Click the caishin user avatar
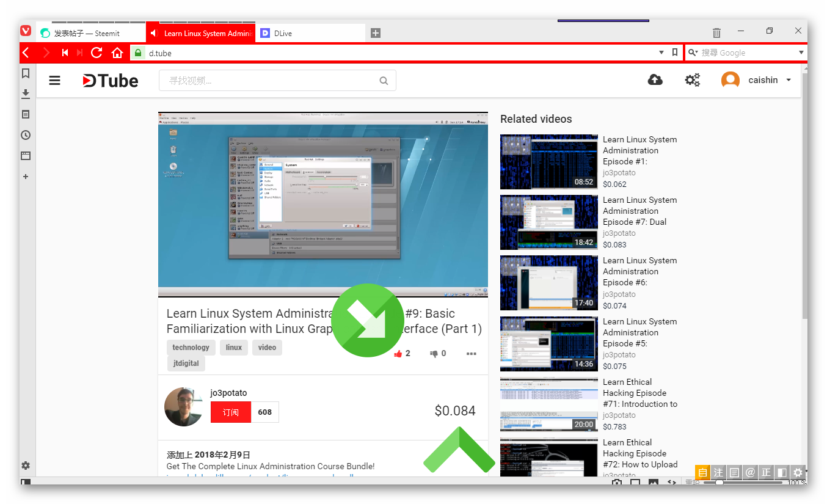Image resolution: width=827 pixels, height=504 pixels. 730,80
